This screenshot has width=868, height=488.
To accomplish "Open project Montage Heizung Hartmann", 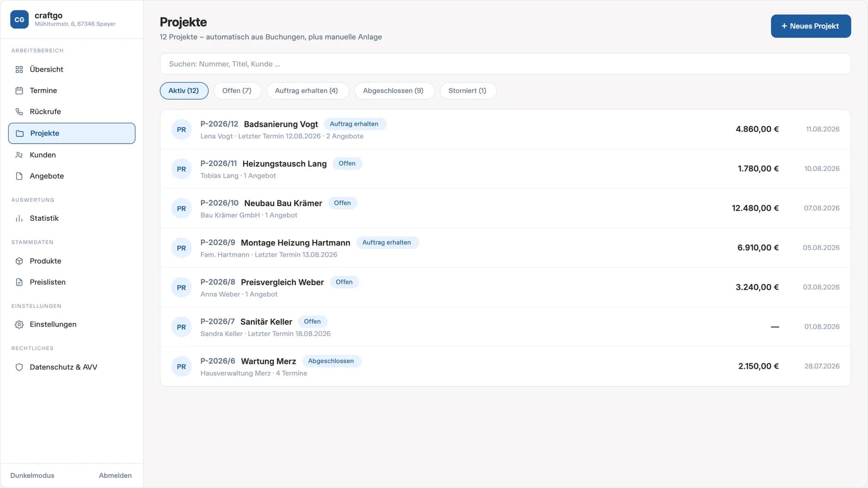I will click(x=505, y=248).
